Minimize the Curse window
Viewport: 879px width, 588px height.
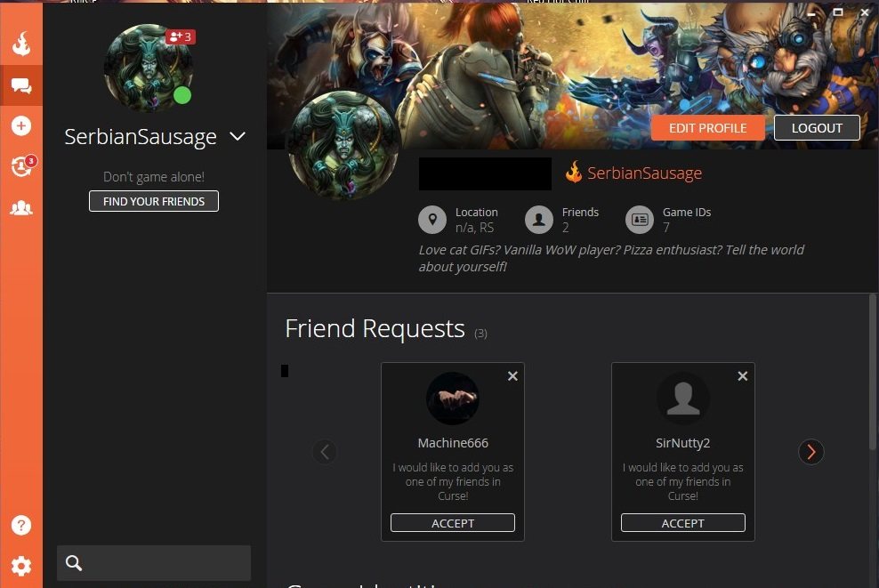[810, 12]
